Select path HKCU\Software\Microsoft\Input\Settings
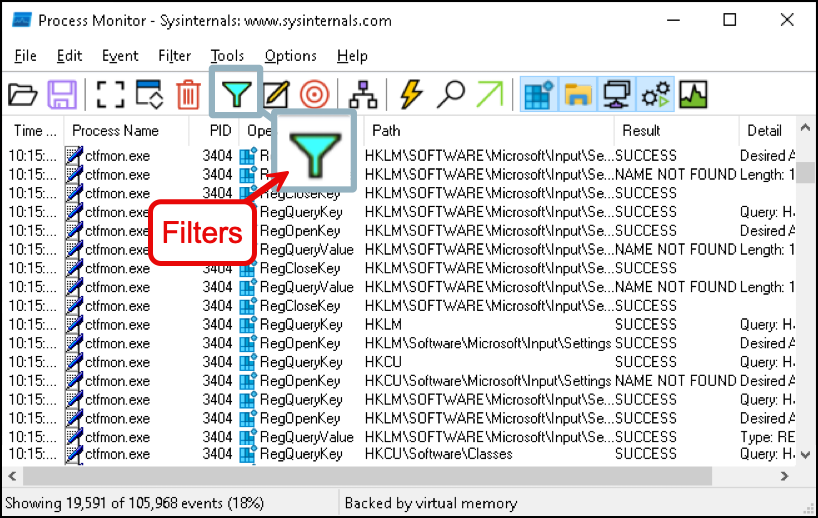This screenshot has height=518, width=818. pyautogui.click(x=488, y=381)
